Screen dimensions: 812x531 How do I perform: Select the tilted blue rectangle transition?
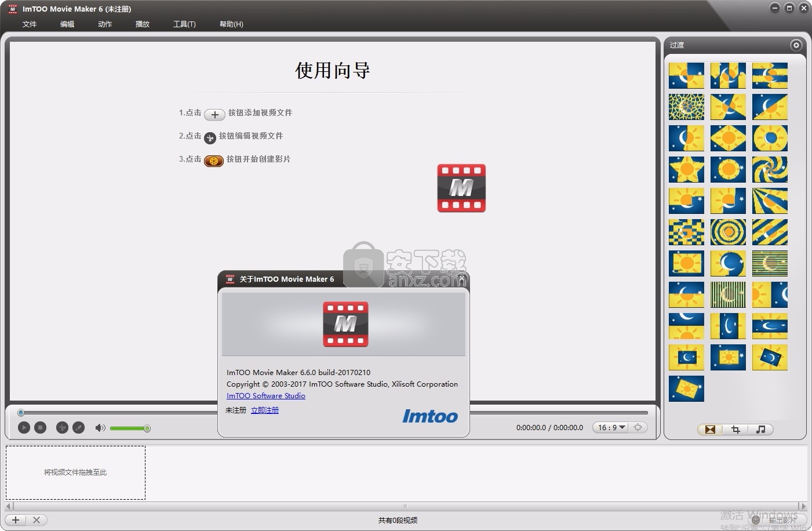[770, 358]
